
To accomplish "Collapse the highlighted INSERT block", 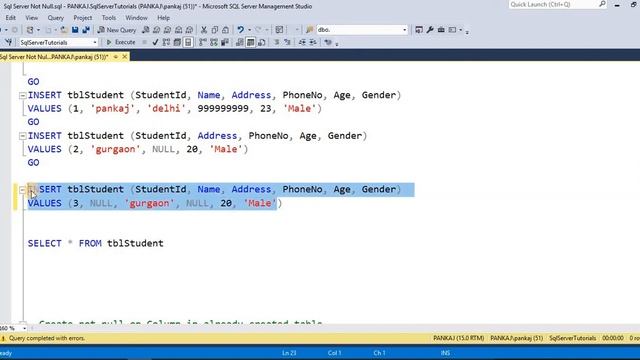I will pyautogui.click(x=23, y=190).
